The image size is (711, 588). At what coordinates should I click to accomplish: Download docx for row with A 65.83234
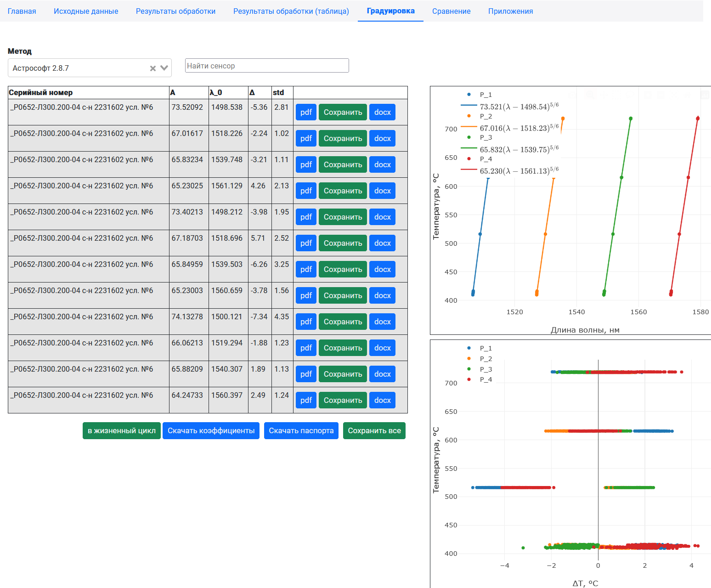coord(382,164)
